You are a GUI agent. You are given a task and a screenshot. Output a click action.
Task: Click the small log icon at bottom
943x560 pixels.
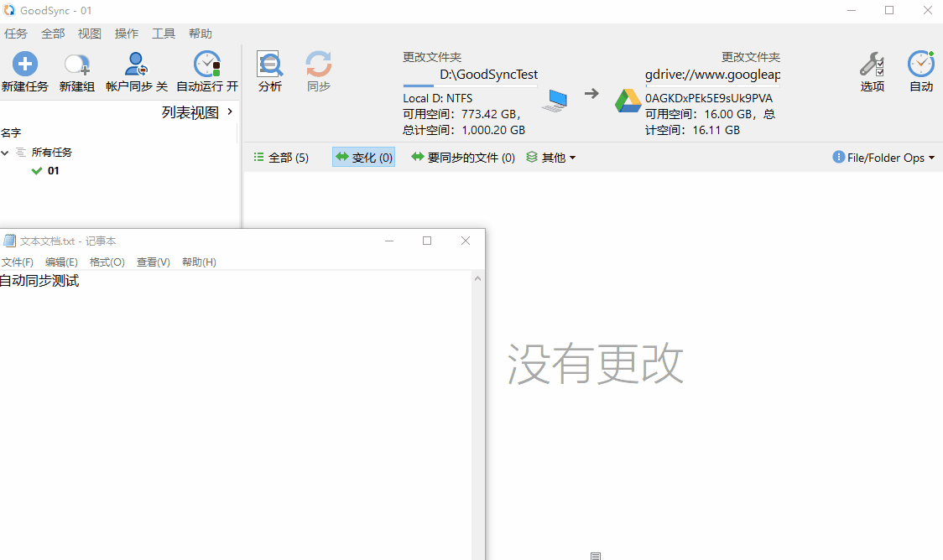tap(596, 556)
